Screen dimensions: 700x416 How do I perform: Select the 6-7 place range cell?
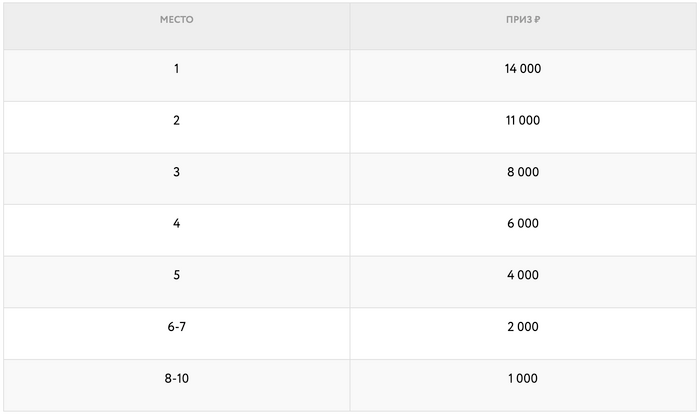click(176, 327)
